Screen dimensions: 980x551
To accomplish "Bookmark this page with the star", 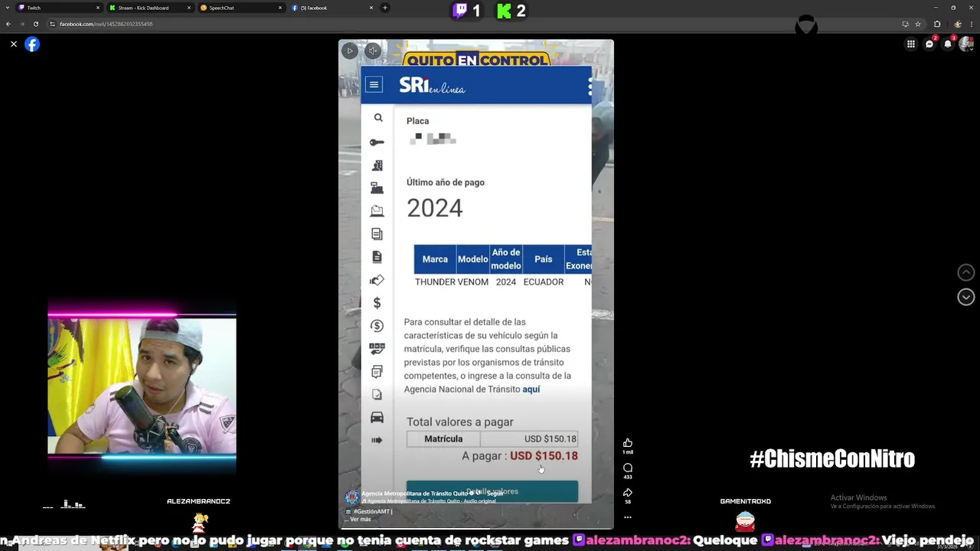I will (918, 24).
